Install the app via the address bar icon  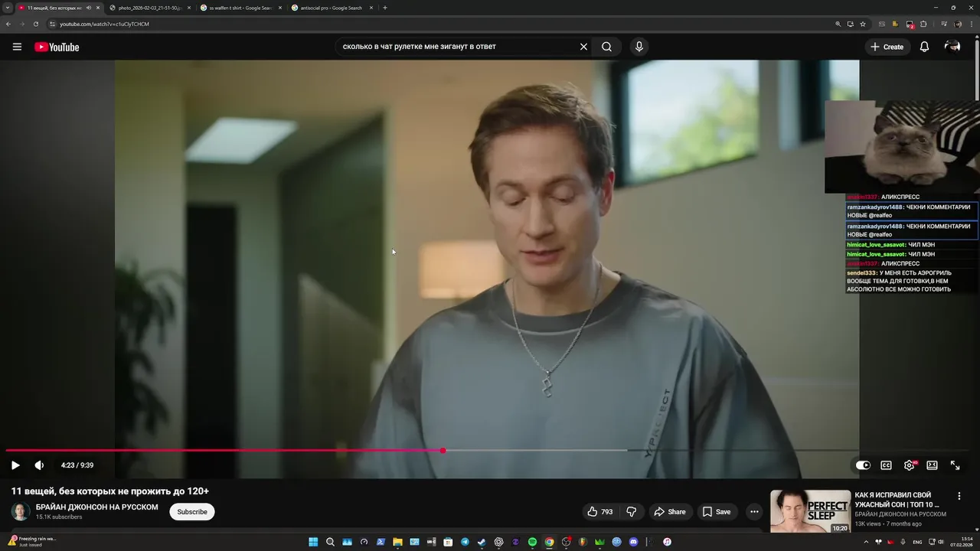point(851,24)
